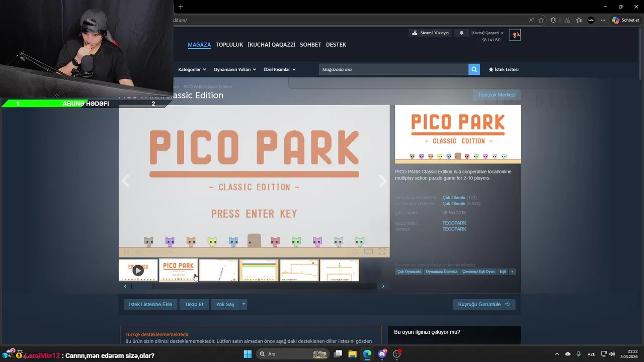Viewport: 644px width, 362px height.
Task: Expand the Yok Say options arrow
Action: 244,304
